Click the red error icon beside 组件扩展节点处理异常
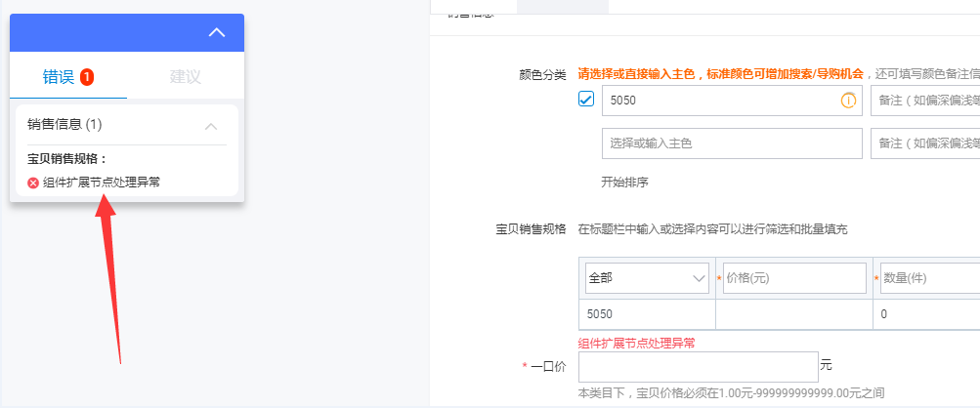The image size is (980, 408). click(33, 184)
